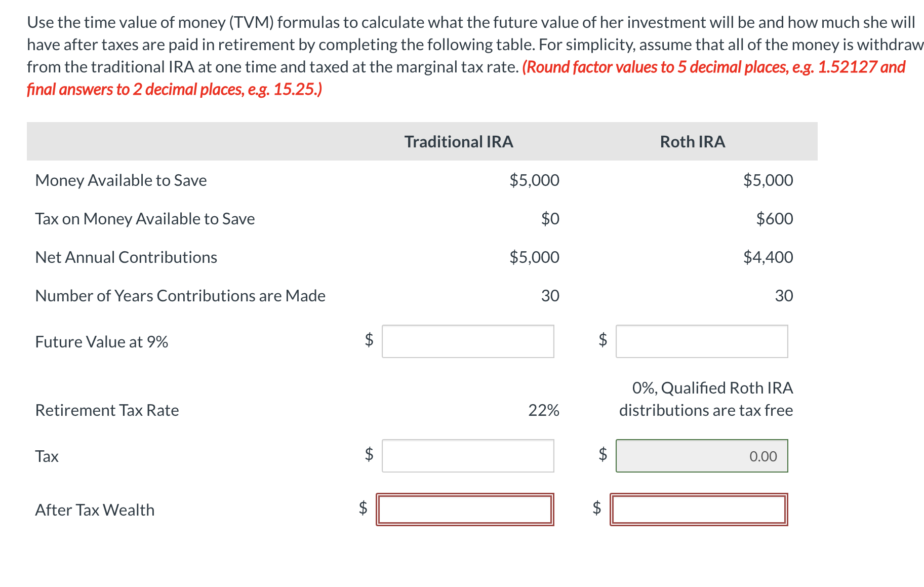Click the Money Available to Save label
Viewport: 924px width, 587px height.
pyautogui.click(x=121, y=180)
